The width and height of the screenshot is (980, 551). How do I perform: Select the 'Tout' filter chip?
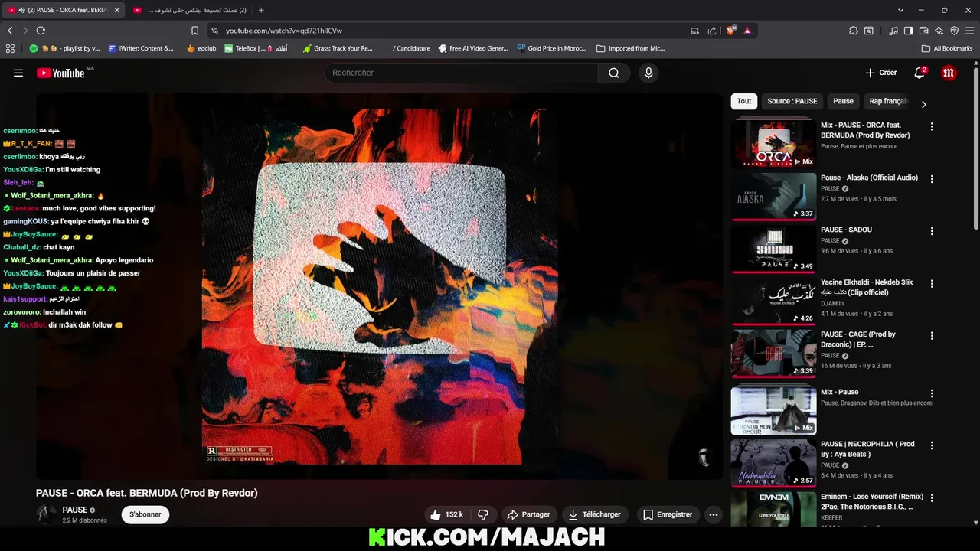(744, 101)
